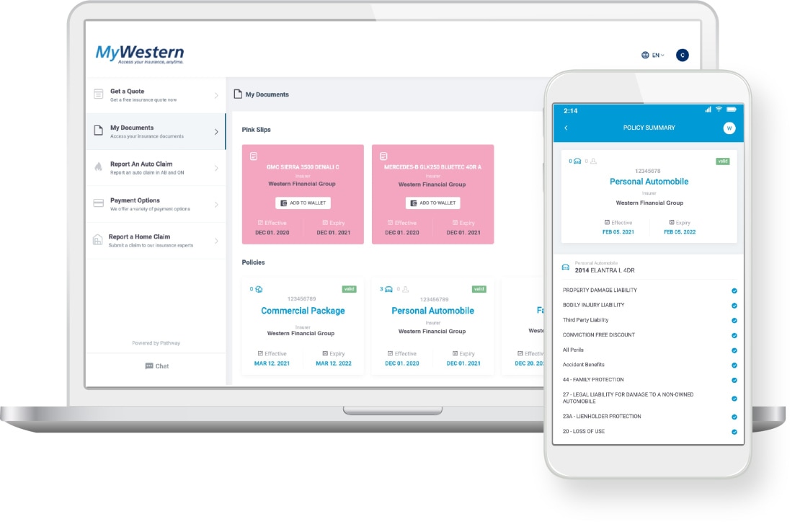Click the My Documents page header icon
Viewport: 800px width, 532px height.
[238, 94]
